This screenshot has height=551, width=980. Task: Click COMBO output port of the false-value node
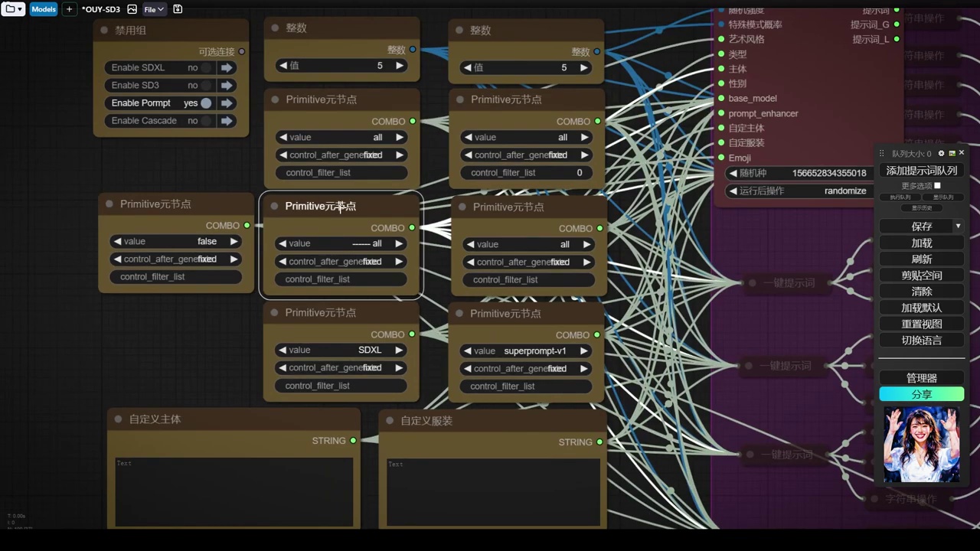[x=247, y=226]
